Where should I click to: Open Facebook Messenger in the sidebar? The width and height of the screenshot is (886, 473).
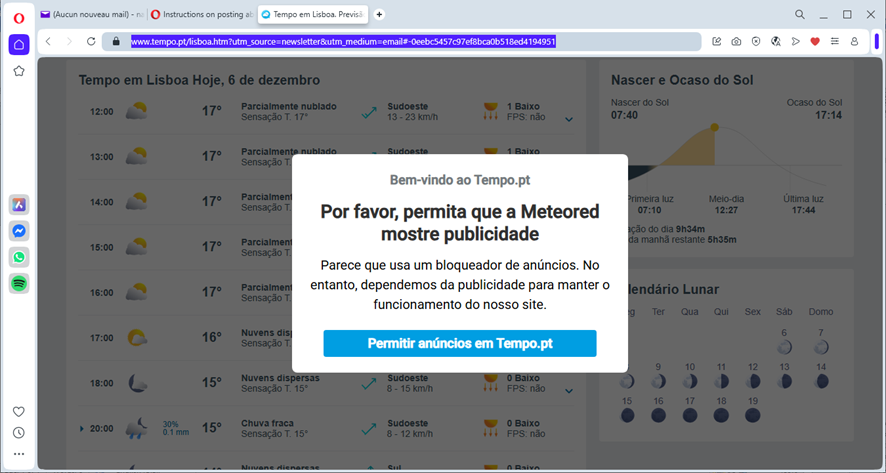coord(19,231)
